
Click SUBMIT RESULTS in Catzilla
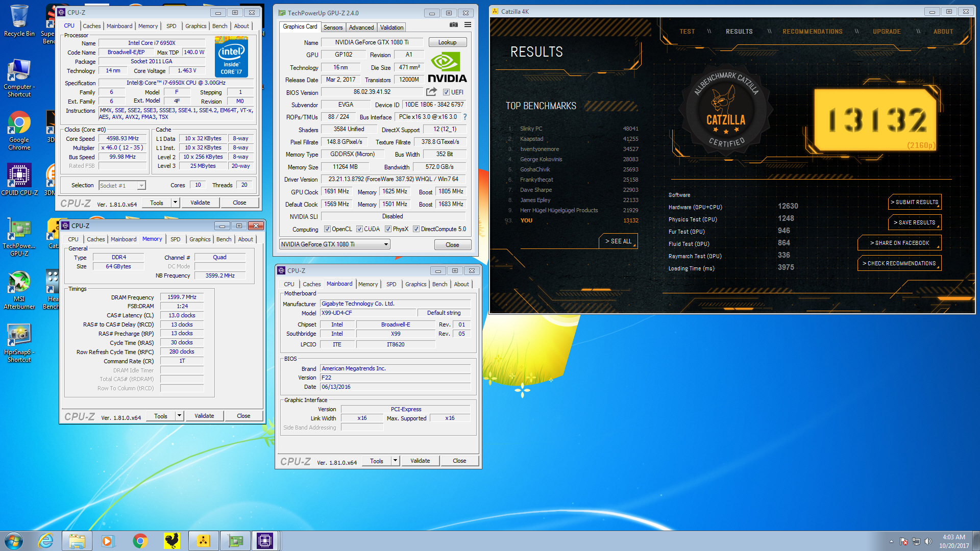point(915,202)
